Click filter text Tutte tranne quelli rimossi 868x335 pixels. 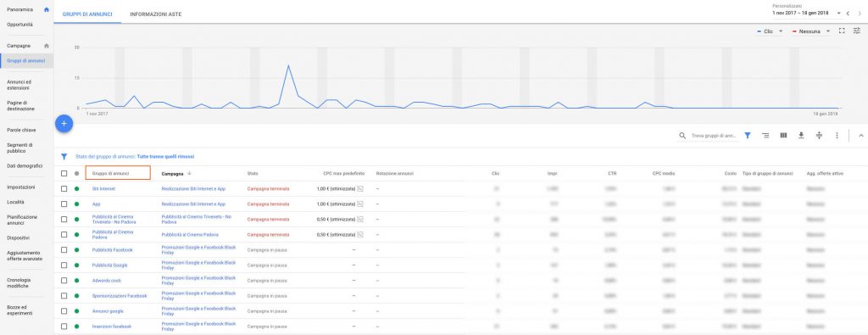click(x=165, y=157)
